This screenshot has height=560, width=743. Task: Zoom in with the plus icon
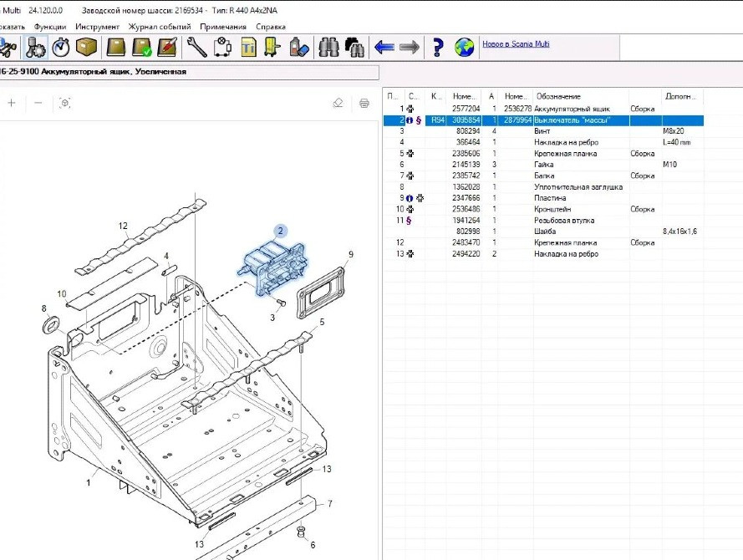click(12, 103)
